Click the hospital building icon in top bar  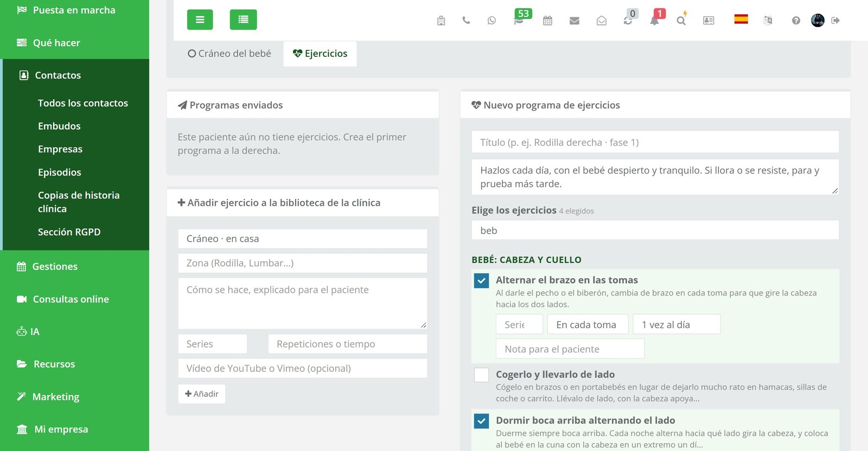coord(441,21)
